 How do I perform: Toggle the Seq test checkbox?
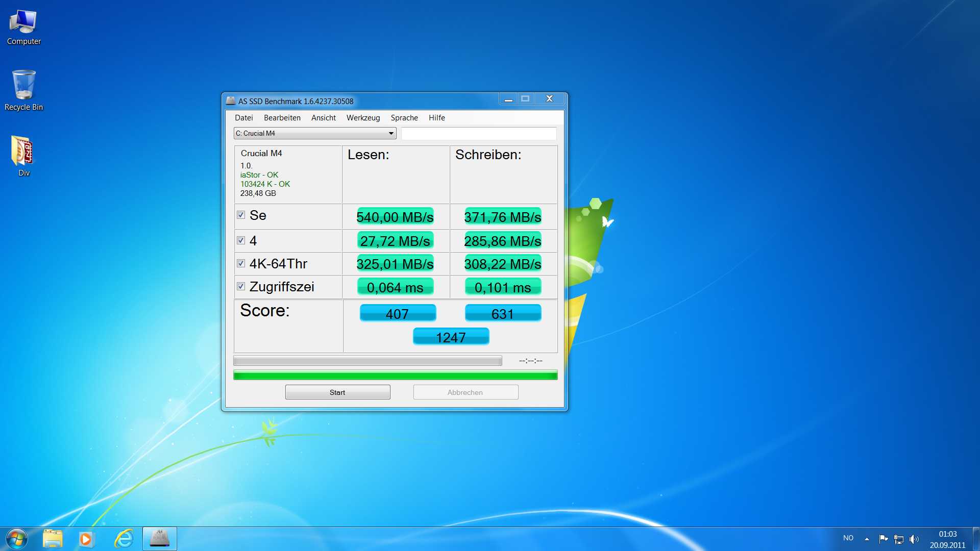241,215
